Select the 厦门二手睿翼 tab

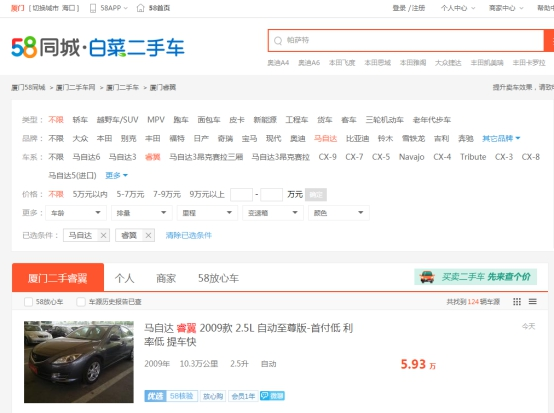pos(58,277)
